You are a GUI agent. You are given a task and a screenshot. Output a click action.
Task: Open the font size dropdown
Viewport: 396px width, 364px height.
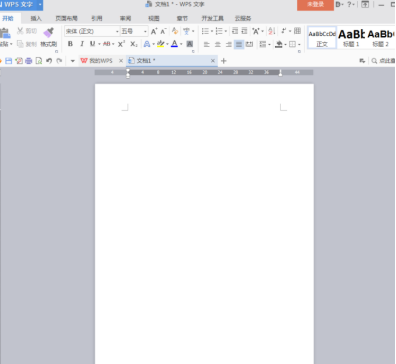coord(145,31)
